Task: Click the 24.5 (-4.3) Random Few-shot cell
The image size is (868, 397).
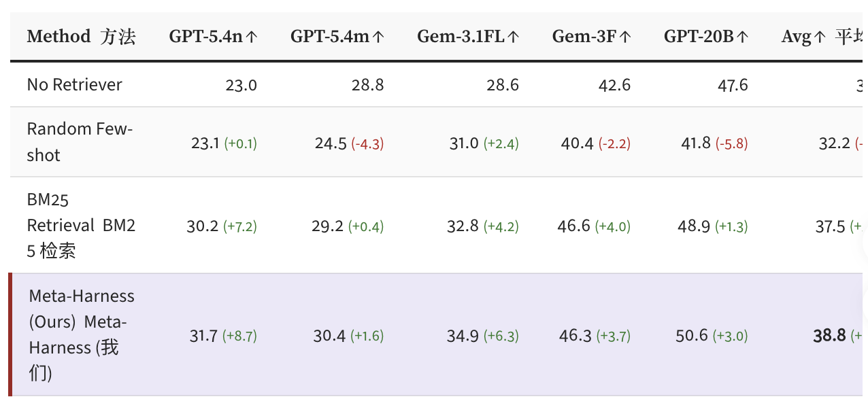Action: point(349,143)
